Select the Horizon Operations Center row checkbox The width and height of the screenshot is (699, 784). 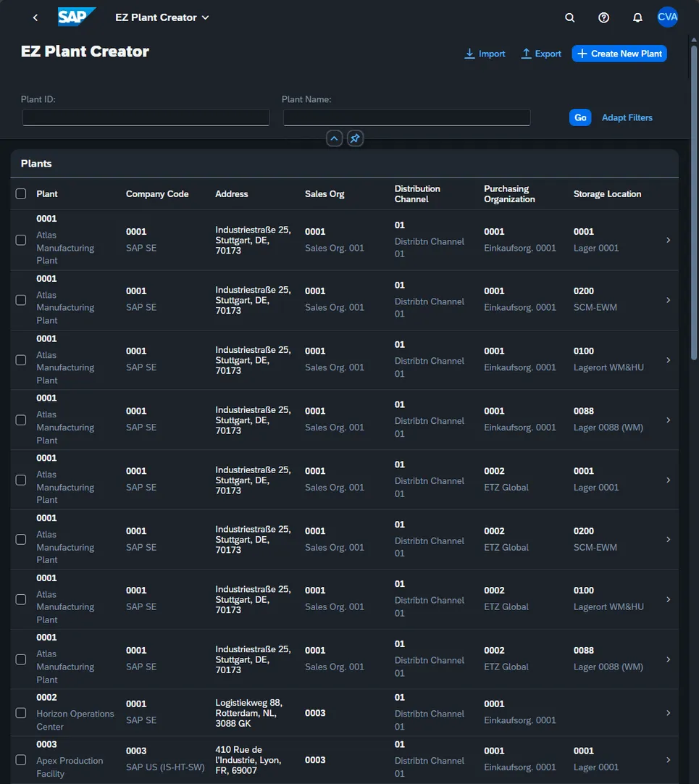[21, 713]
